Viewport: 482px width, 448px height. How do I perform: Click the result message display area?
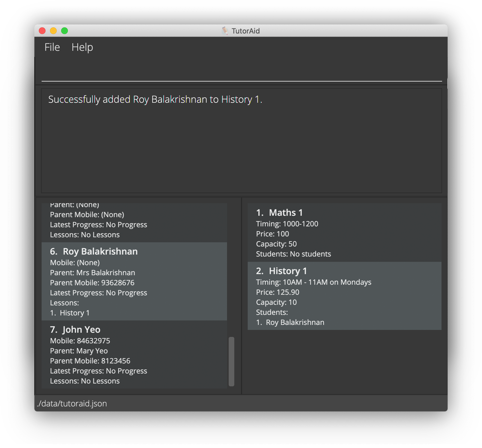click(x=241, y=145)
